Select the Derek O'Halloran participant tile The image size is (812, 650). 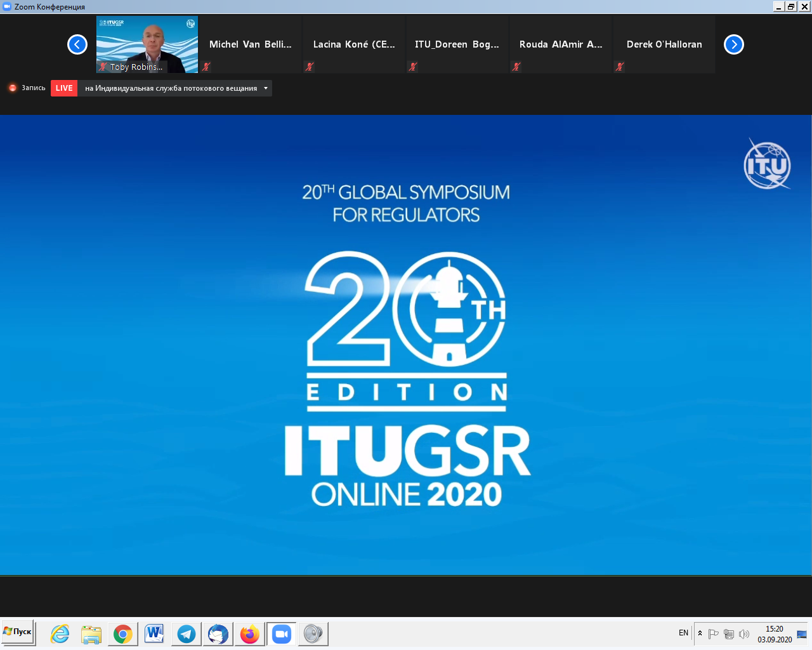664,44
